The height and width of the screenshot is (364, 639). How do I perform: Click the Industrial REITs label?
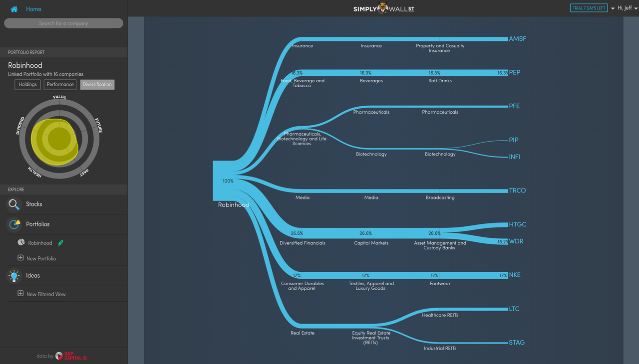[x=440, y=348]
